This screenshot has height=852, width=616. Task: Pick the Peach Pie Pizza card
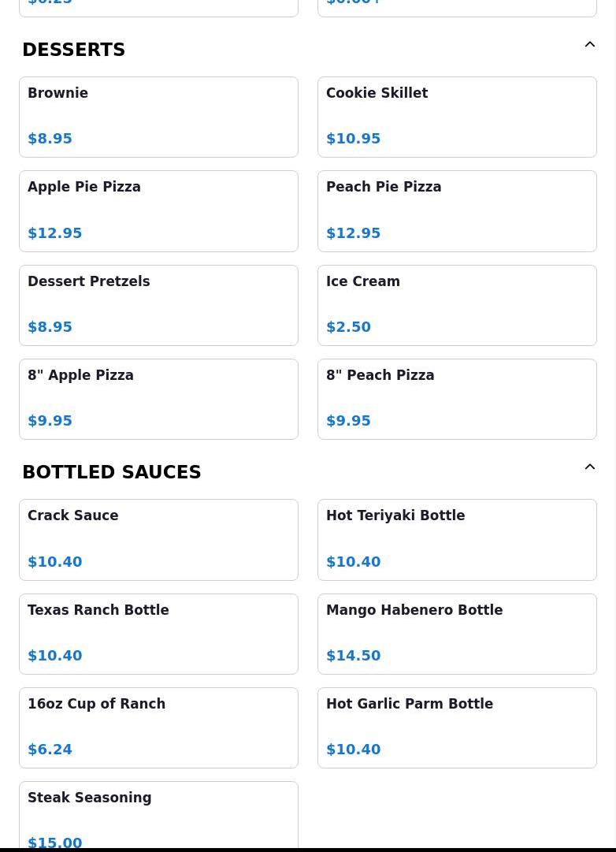tap(457, 210)
